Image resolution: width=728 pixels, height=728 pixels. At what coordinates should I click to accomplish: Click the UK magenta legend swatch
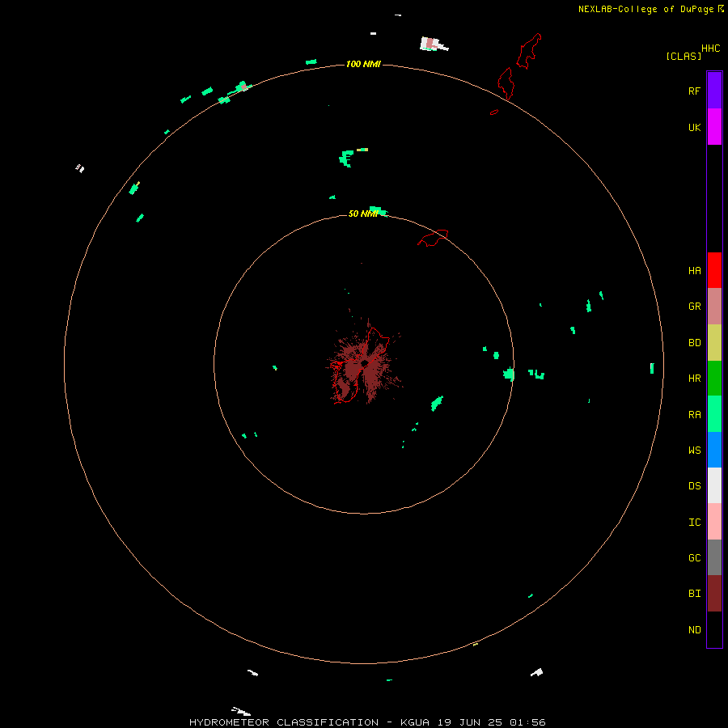point(714,127)
